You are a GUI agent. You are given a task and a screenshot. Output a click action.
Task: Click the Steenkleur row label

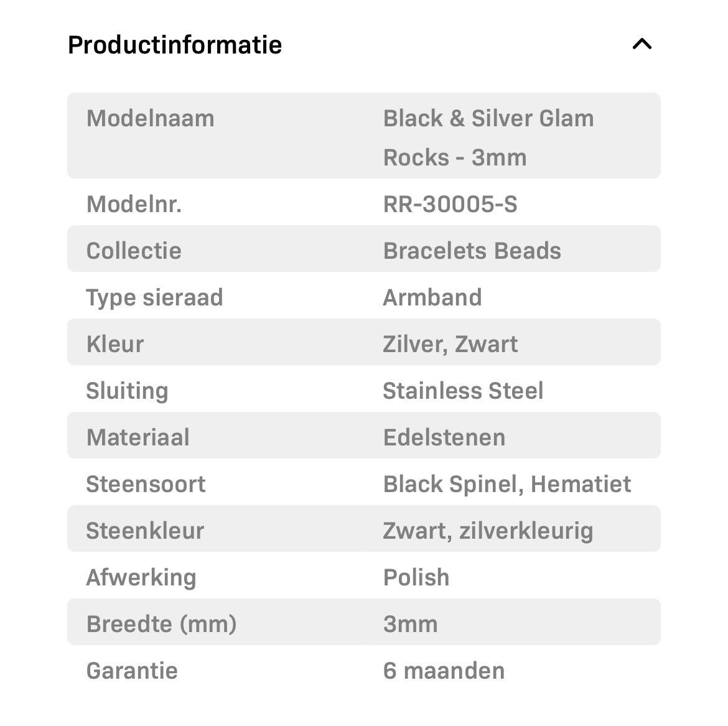click(145, 531)
